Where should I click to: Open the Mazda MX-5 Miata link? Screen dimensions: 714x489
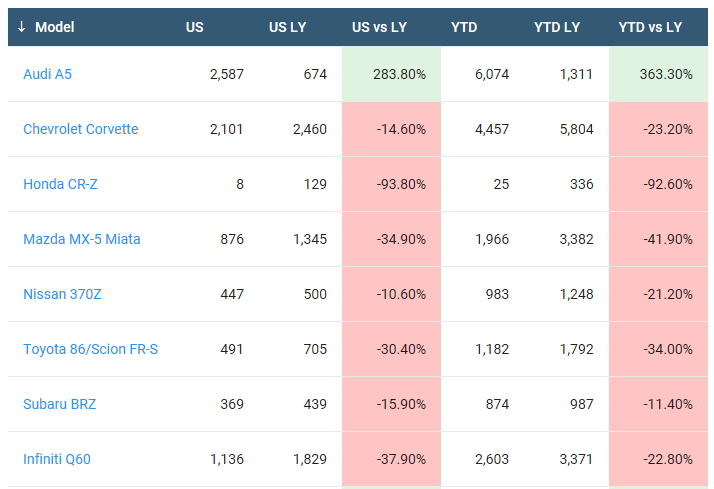click(x=82, y=239)
